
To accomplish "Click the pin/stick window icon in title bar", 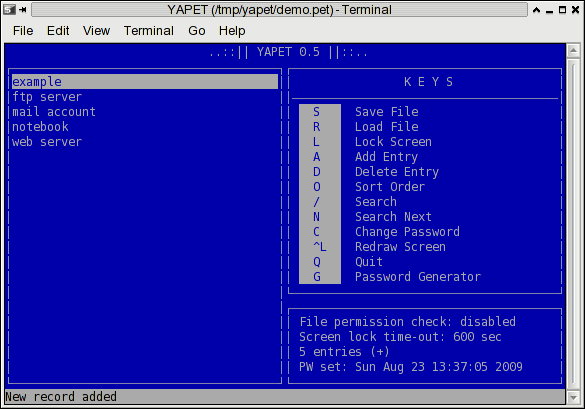I will (23, 10).
